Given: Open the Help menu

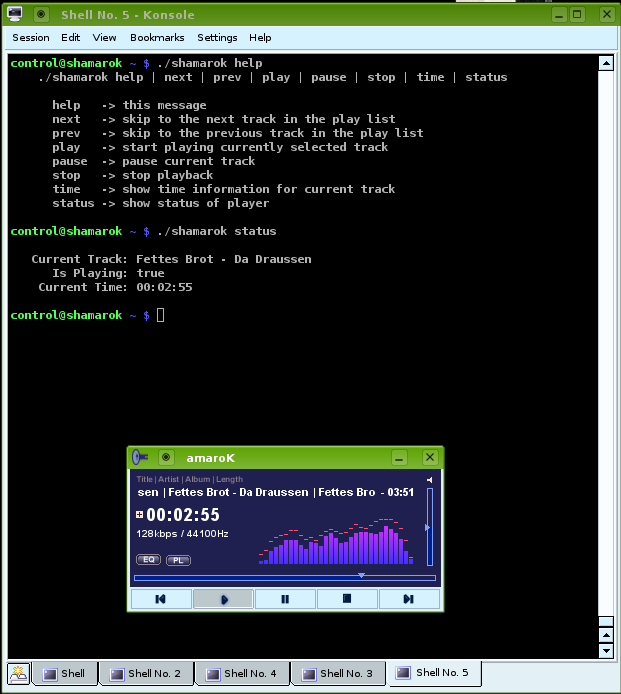Looking at the screenshot, I should point(260,38).
